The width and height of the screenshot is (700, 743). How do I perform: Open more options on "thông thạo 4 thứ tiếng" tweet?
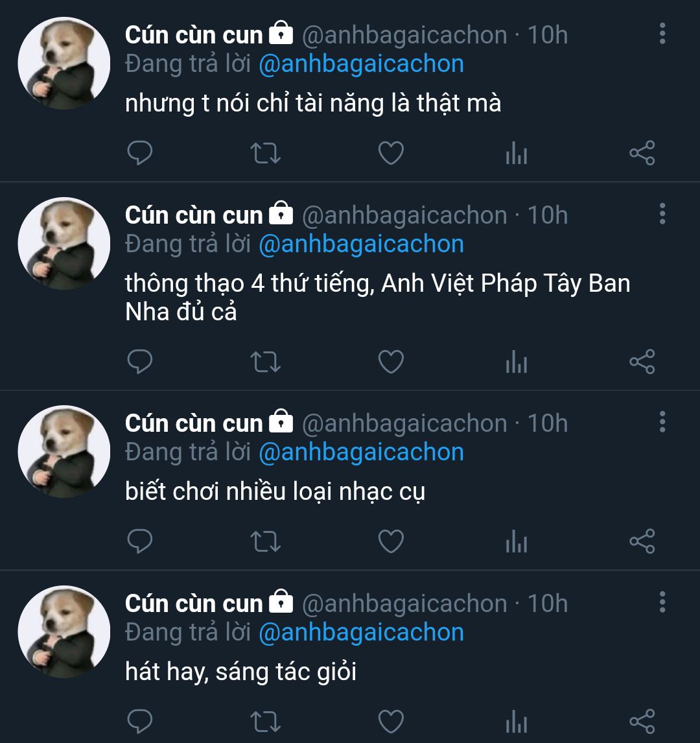(662, 214)
